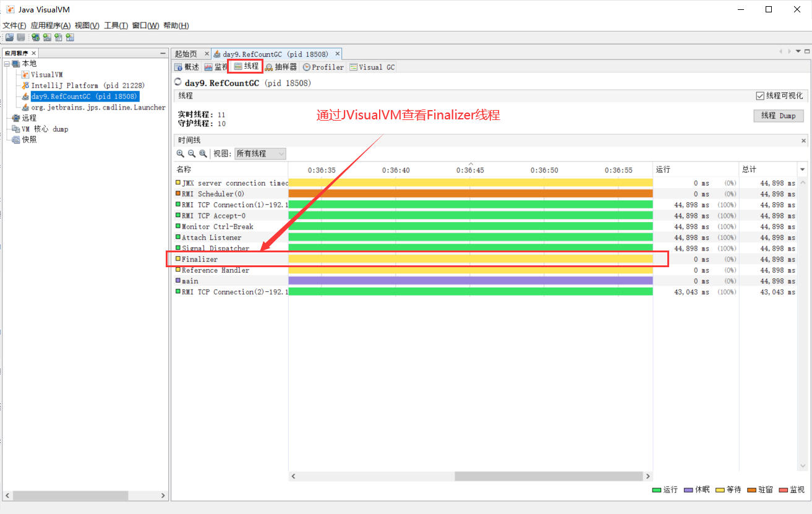
Task: Click the purple timeline bar of the main thread
Action: 471,281
